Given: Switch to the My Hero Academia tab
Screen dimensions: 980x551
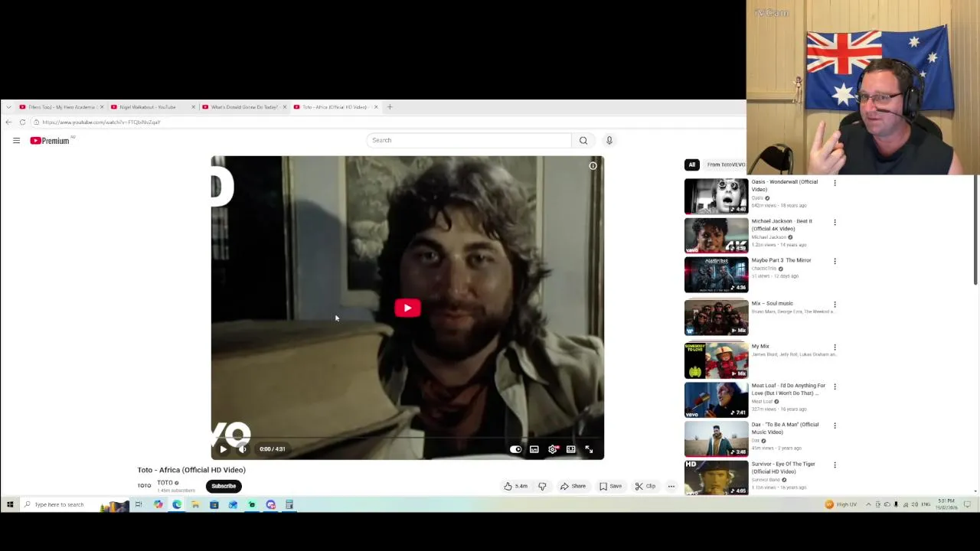Looking at the screenshot, I should [x=60, y=107].
